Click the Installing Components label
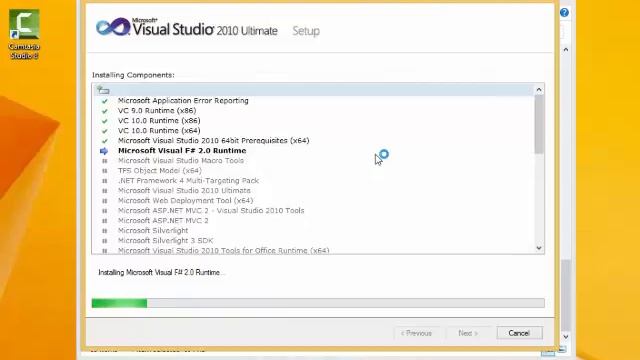 pos(133,75)
